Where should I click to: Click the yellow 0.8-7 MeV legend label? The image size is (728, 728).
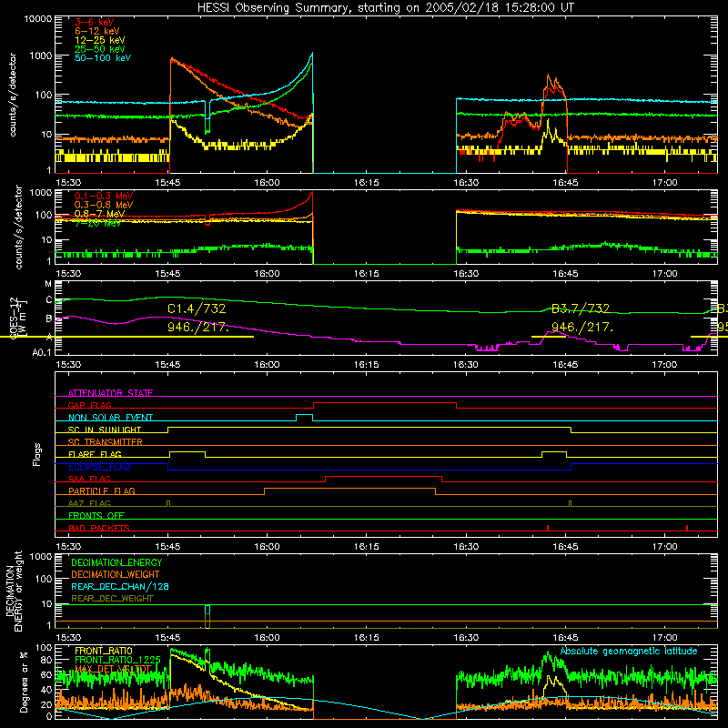click(x=99, y=214)
